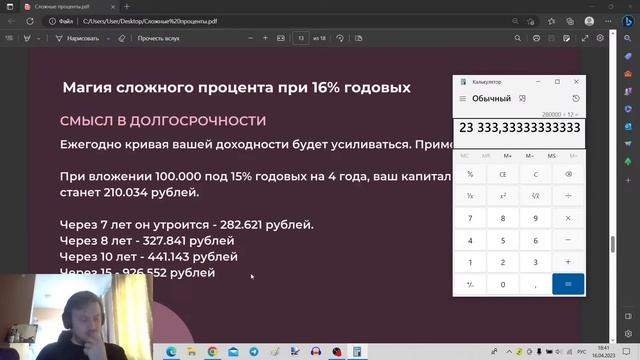
Task: Print the PDF document
Action: click(536, 38)
